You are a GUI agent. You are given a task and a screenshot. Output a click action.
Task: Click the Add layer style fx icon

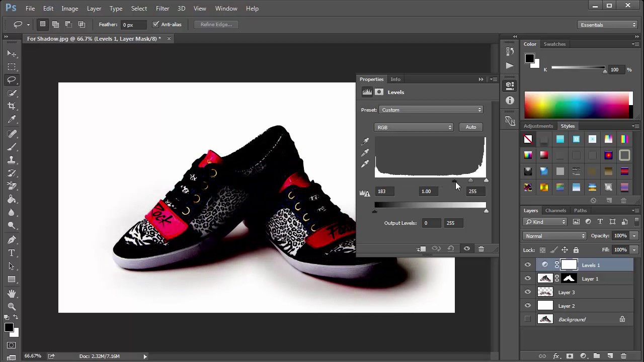[556, 356]
